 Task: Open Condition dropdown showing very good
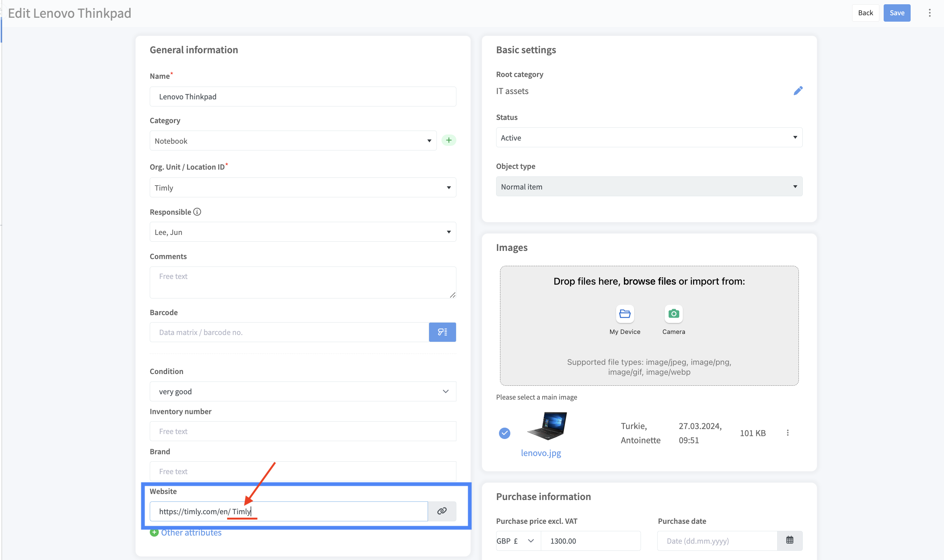tap(303, 391)
